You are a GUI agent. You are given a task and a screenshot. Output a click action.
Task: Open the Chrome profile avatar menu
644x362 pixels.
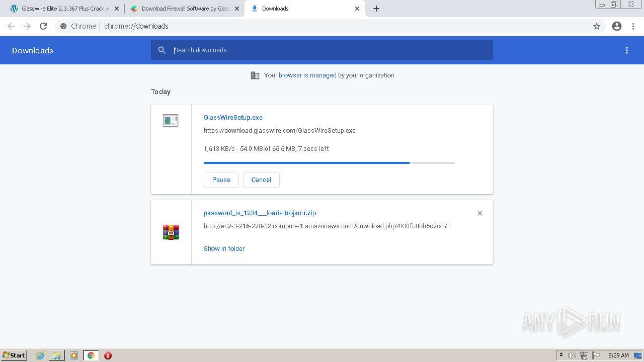click(x=617, y=26)
